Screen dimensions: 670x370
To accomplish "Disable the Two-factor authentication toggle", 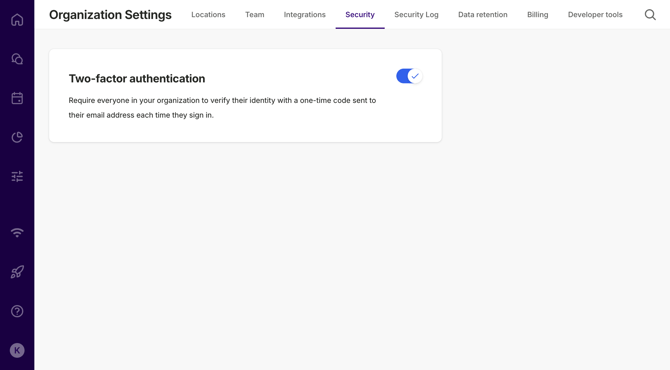I will pos(409,76).
